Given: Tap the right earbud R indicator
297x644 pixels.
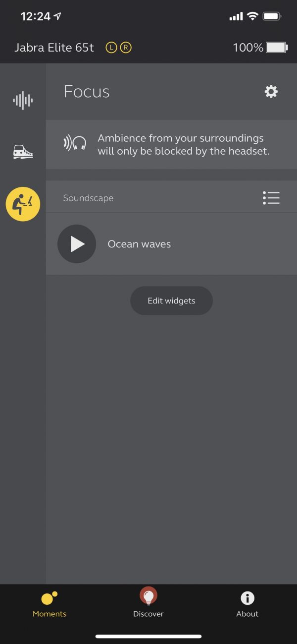Looking at the screenshot, I should coord(126,48).
